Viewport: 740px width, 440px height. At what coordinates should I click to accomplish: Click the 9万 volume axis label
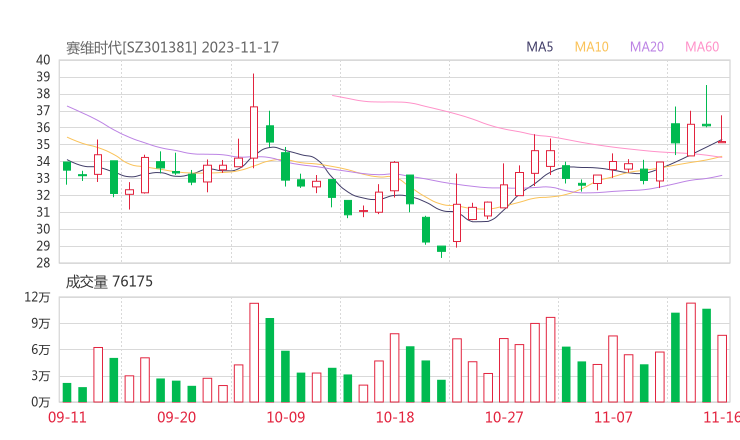[x=41, y=323]
